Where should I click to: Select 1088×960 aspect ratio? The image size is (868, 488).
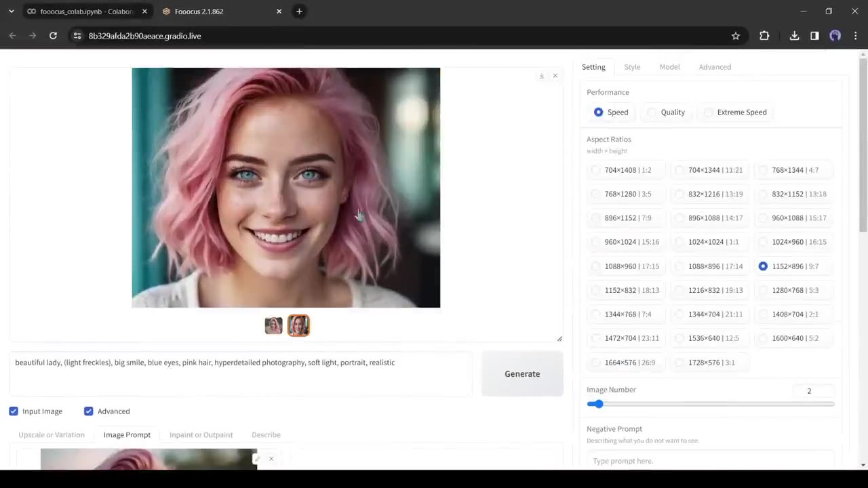(627, 266)
